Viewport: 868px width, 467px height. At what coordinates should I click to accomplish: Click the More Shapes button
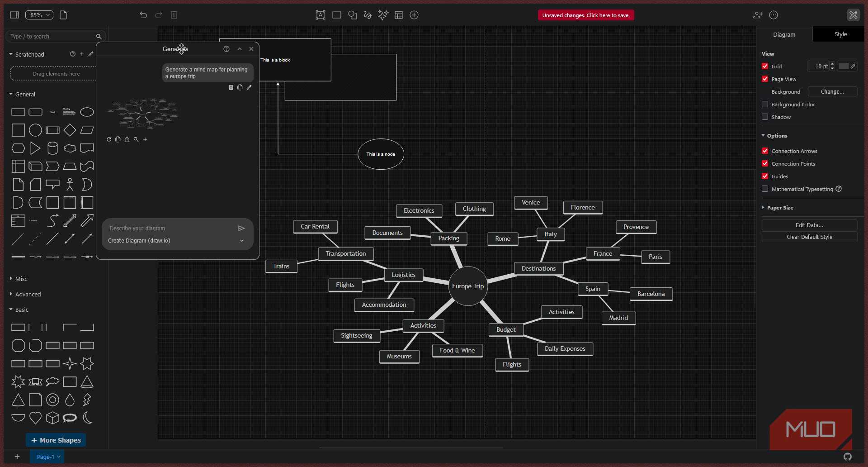click(56, 440)
